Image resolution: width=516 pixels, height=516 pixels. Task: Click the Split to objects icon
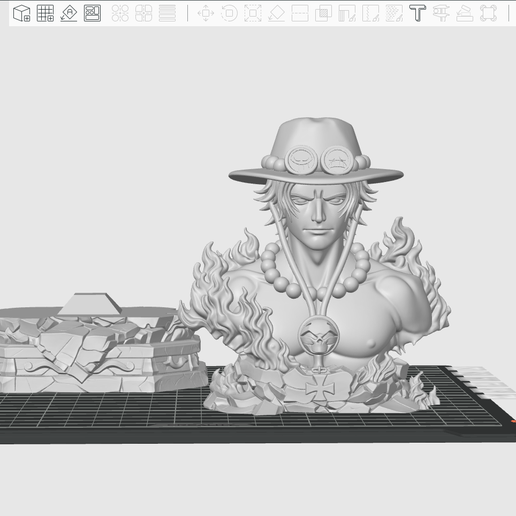[120, 13]
